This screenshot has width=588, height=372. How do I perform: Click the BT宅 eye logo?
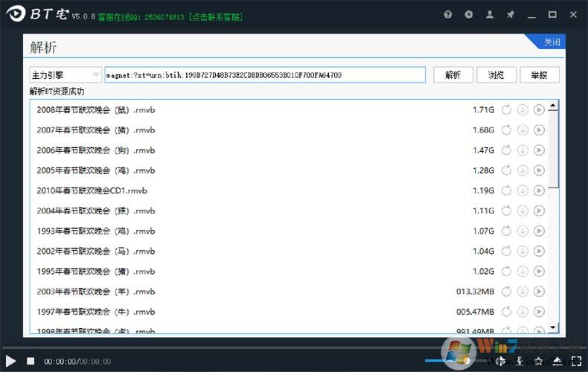pos(16,14)
